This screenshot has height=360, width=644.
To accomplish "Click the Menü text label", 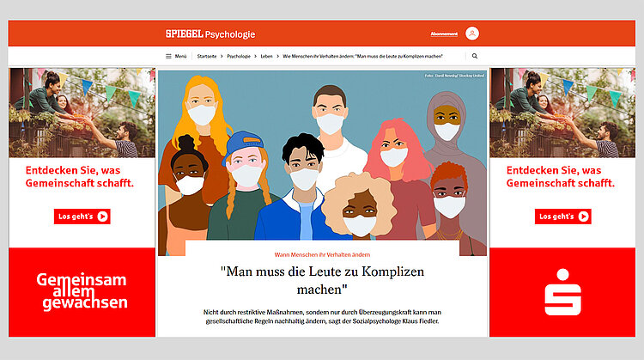I will coord(180,57).
